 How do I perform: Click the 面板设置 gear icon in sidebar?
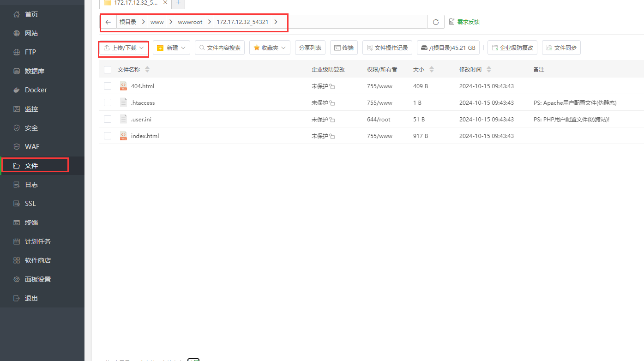17,279
